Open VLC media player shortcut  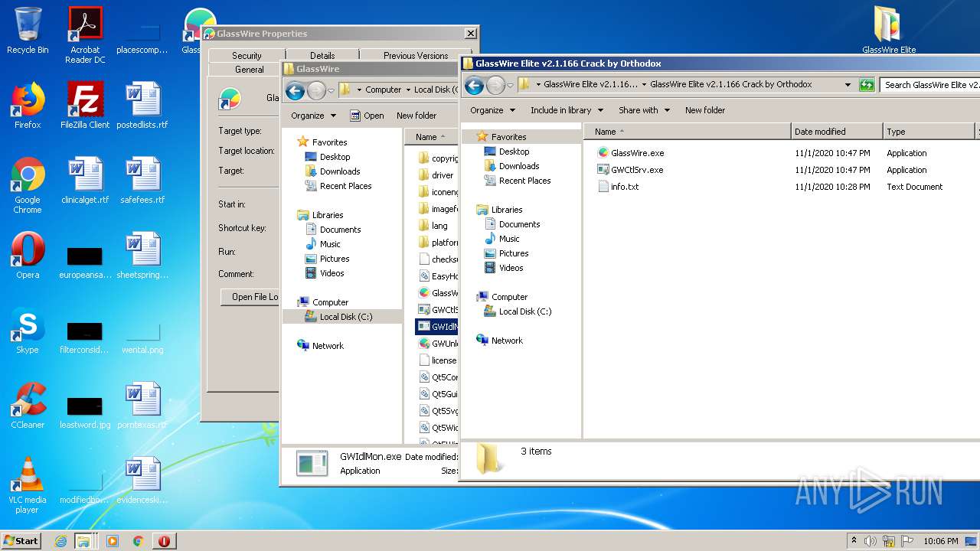tap(28, 485)
